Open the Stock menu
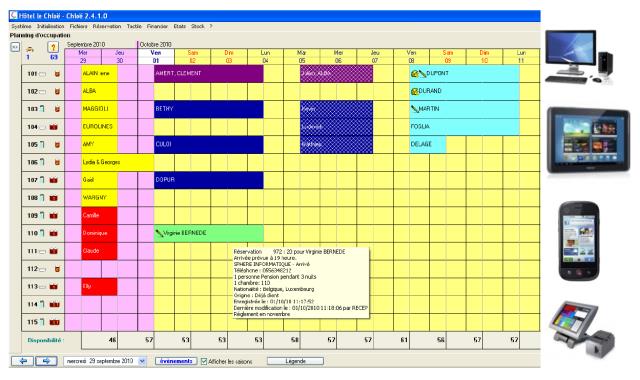The height and width of the screenshot is (380, 640). tap(198, 26)
